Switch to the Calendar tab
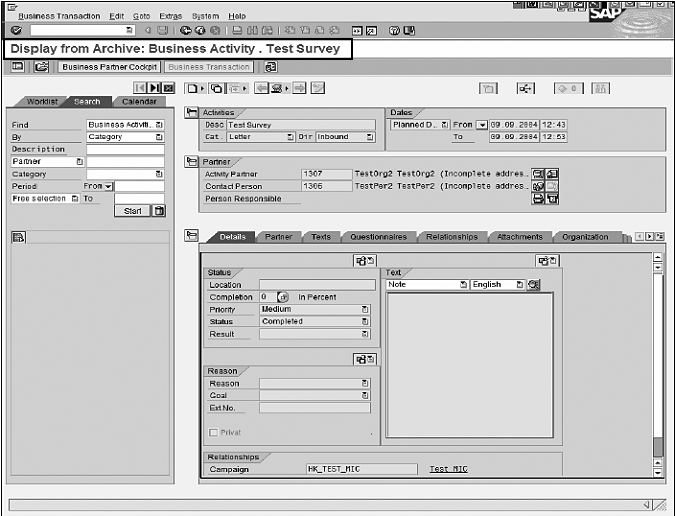Screen dimensions: 675x516 pos(139,102)
